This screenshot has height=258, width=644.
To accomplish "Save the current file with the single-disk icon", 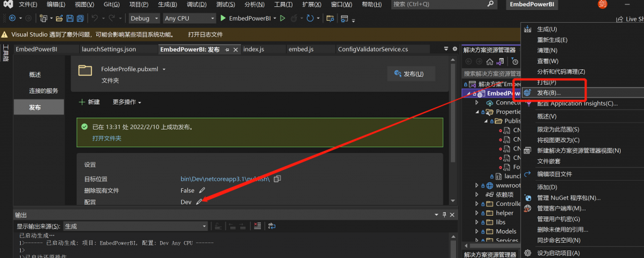I will point(70,18).
